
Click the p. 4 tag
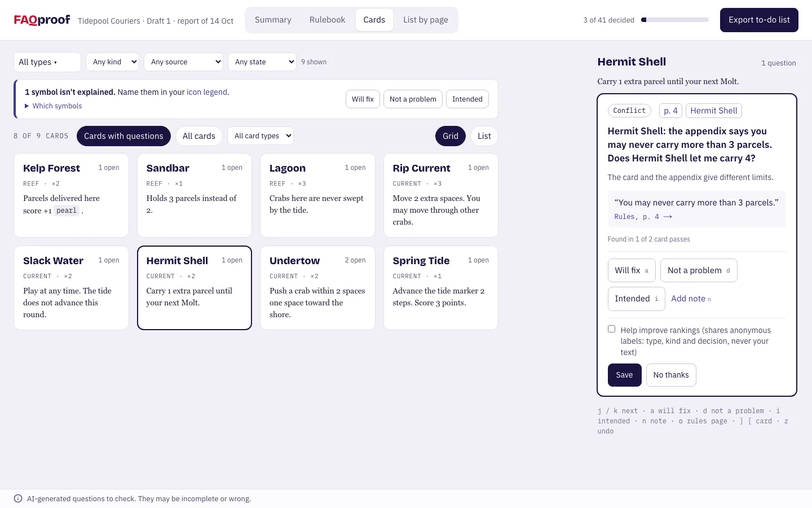pos(670,111)
